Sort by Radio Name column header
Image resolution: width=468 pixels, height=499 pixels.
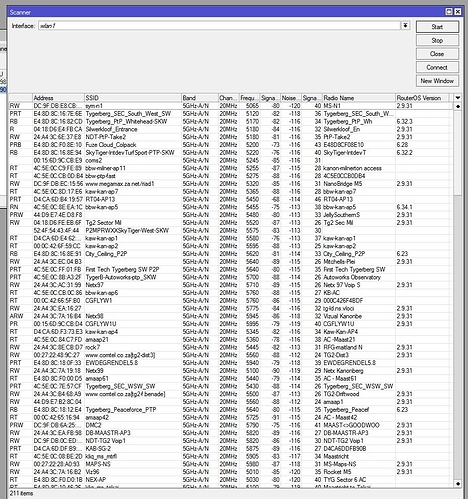[359, 98]
